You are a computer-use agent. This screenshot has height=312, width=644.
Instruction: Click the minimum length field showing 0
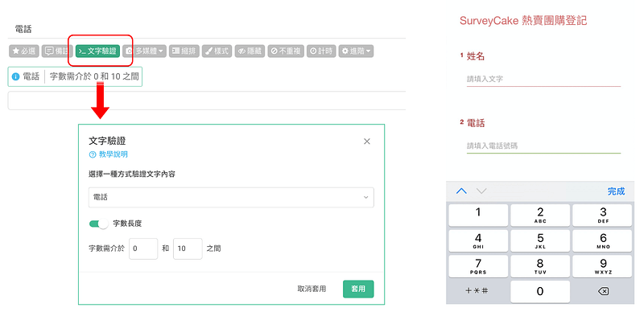tap(143, 248)
